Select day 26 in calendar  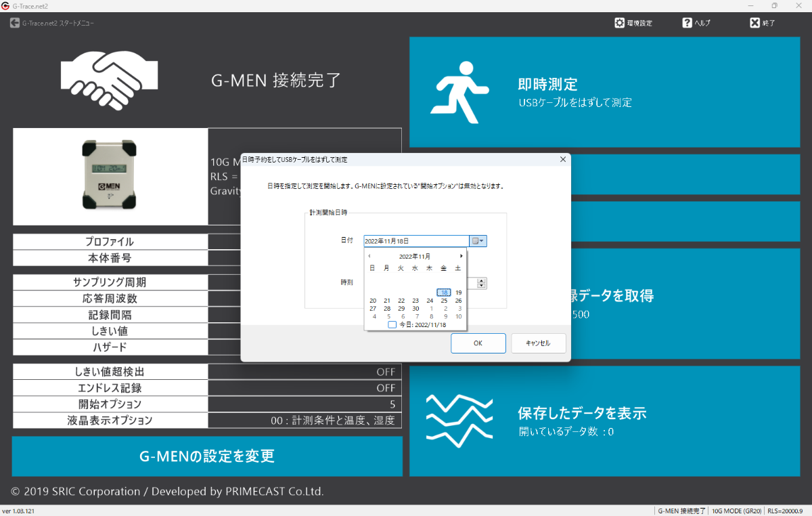pyautogui.click(x=459, y=301)
